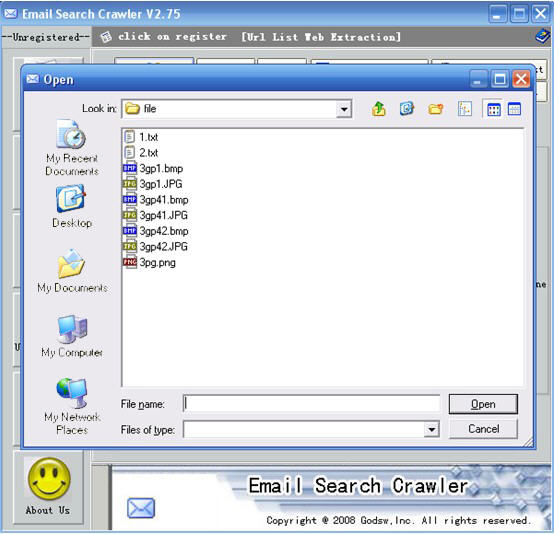Select file 3gp1.JPG
Screen dimensions: 554x534
click(153, 184)
